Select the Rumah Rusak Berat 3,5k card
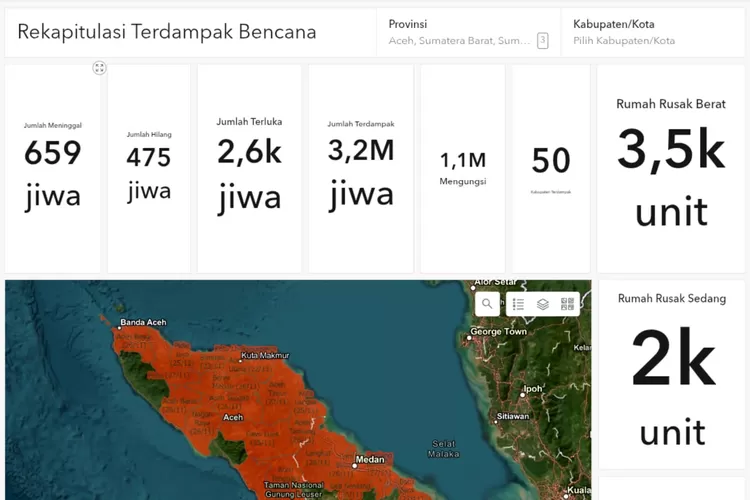Screen dimensions: 750x500 671,168
